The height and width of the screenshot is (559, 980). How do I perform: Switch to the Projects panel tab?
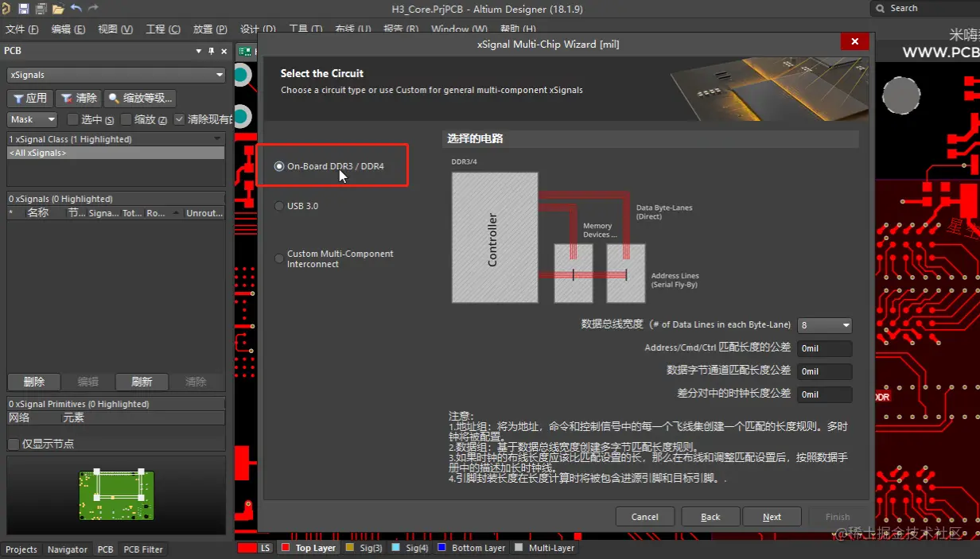point(21,549)
